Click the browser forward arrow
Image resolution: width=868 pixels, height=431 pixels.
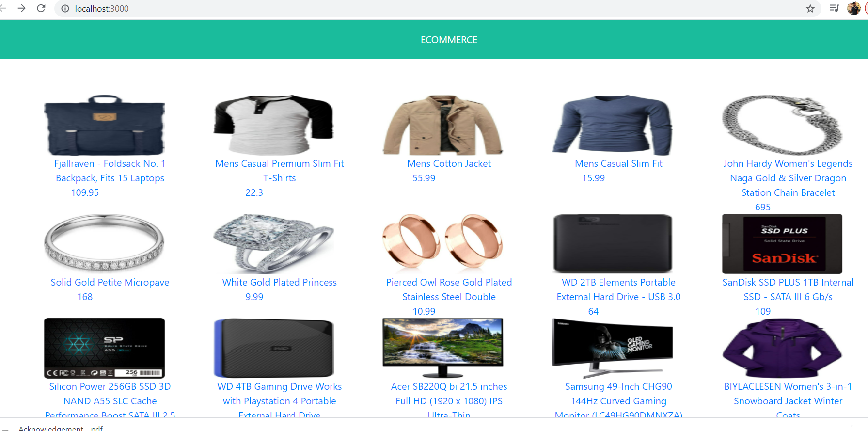[21, 8]
